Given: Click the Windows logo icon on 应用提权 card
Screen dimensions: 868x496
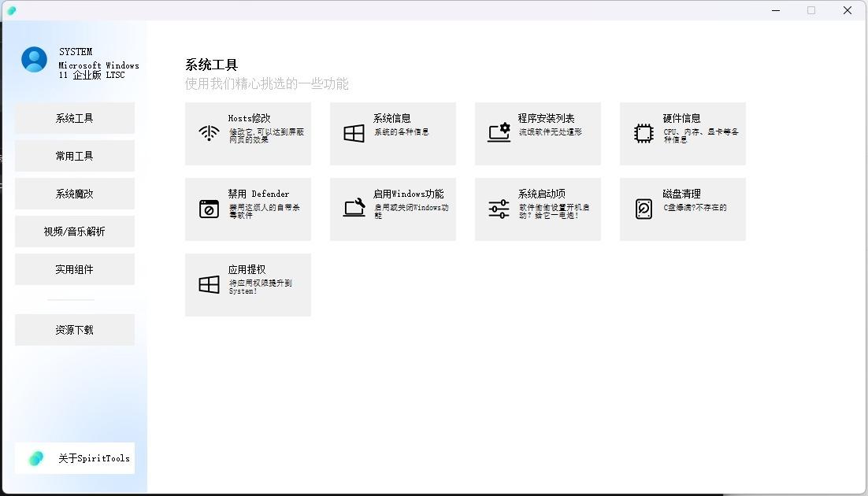Looking at the screenshot, I should pyautogui.click(x=209, y=284).
